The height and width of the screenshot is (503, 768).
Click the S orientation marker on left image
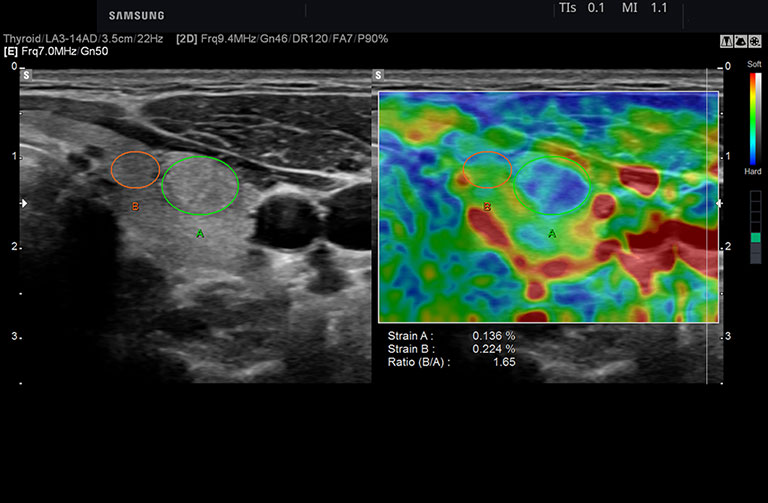tap(26, 75)
